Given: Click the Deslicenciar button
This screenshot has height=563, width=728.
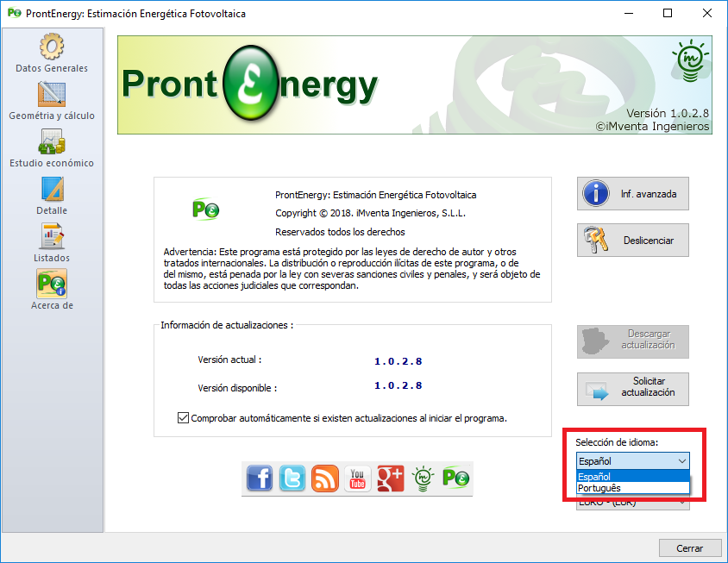Looking at the screenshot, I should [633, 240].
